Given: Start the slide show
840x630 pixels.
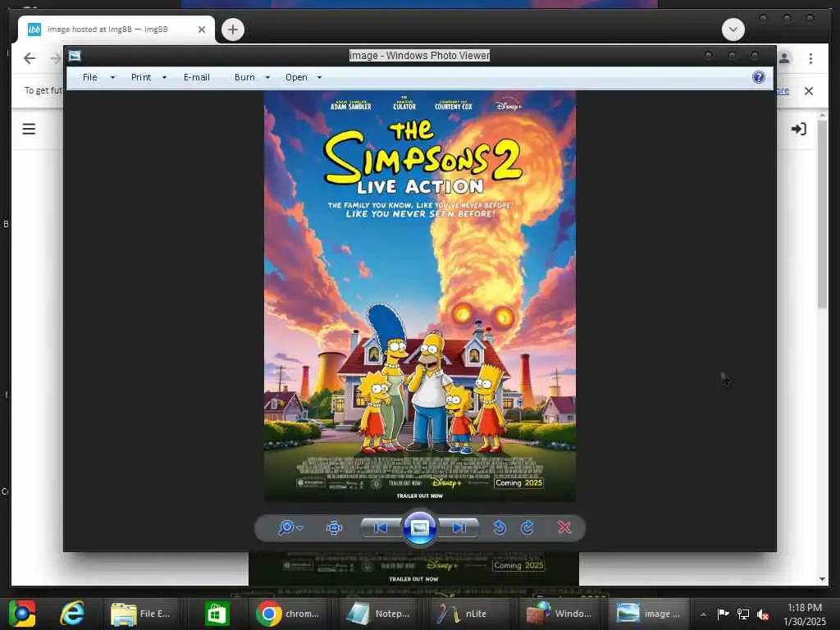Looking at the screenshot, I should point(419,527).
